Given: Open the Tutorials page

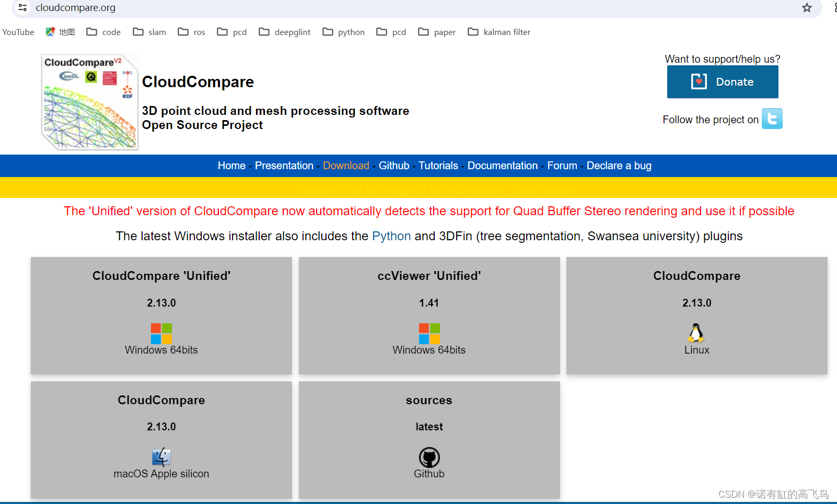Looking at the screenshot, I should (x=438, y=166).
